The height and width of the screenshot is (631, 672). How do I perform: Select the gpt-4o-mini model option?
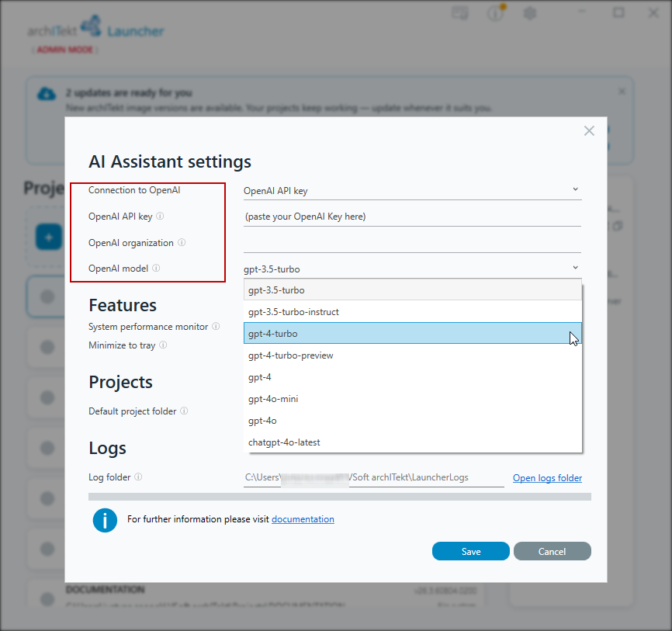click(412, 399)
